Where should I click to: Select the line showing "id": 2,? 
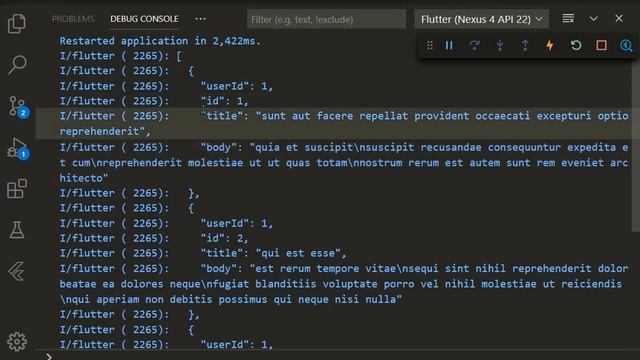(154, 238)
